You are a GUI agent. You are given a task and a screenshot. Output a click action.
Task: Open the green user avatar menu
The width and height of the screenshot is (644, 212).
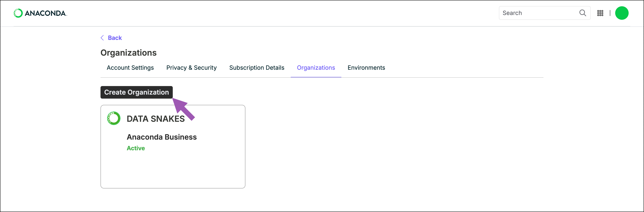point(622,13)
